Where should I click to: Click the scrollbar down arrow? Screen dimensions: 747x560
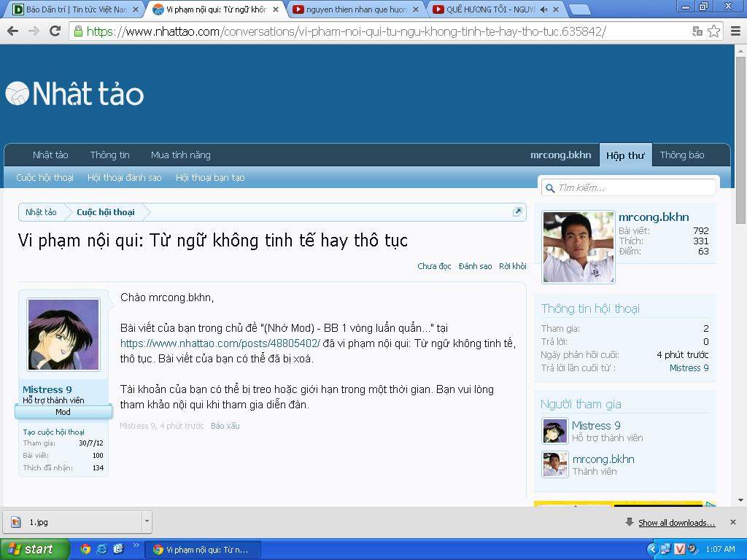pos(741,500)
